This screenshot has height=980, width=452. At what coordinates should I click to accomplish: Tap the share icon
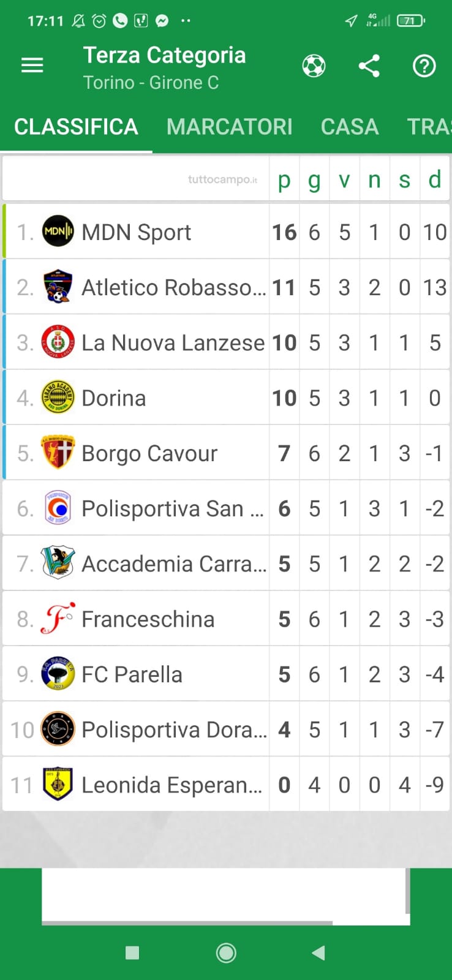(x=369, y=66)
